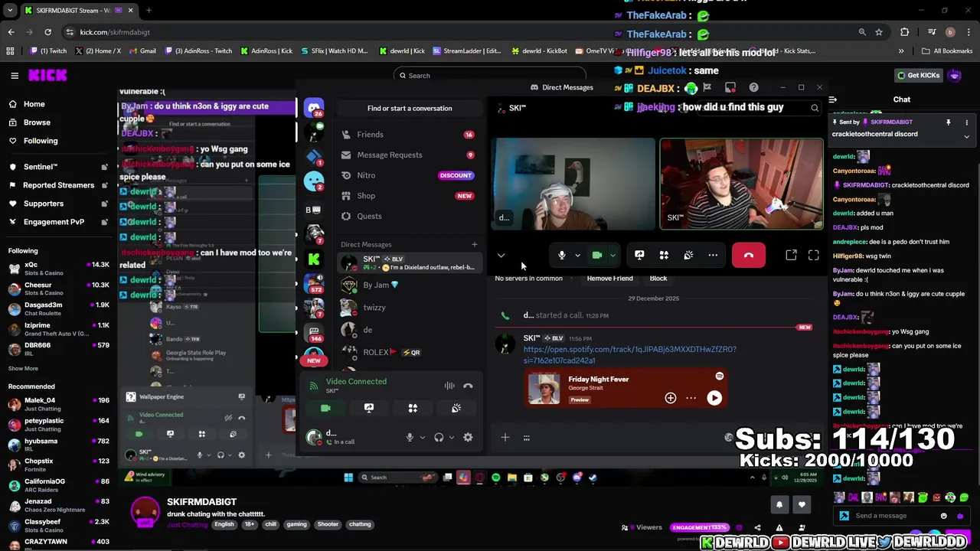Toggle stream notifications bell icon
Viewport: 980px width, 551px height.
pyautogui.click(x=779, y=504)
